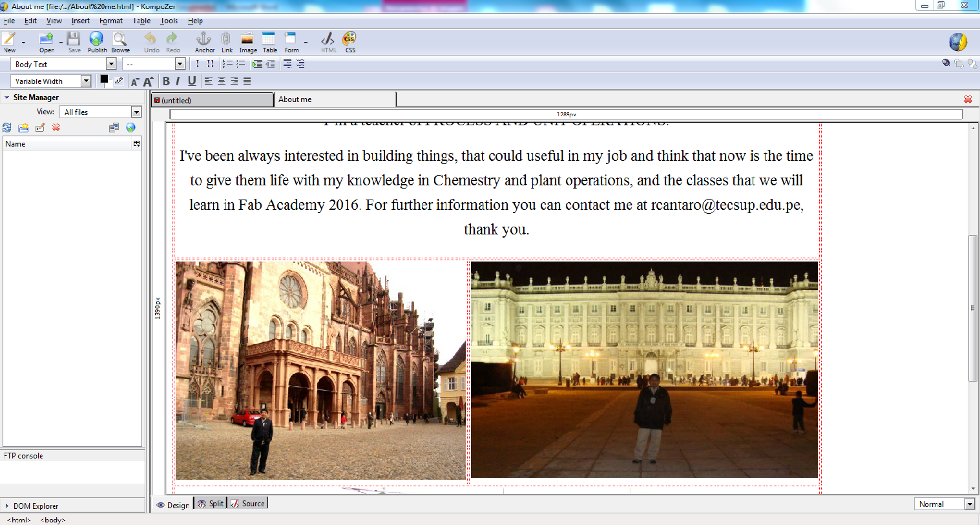980x525 pixels.
Task: Open the Edit menu
Action: (30, 21)
